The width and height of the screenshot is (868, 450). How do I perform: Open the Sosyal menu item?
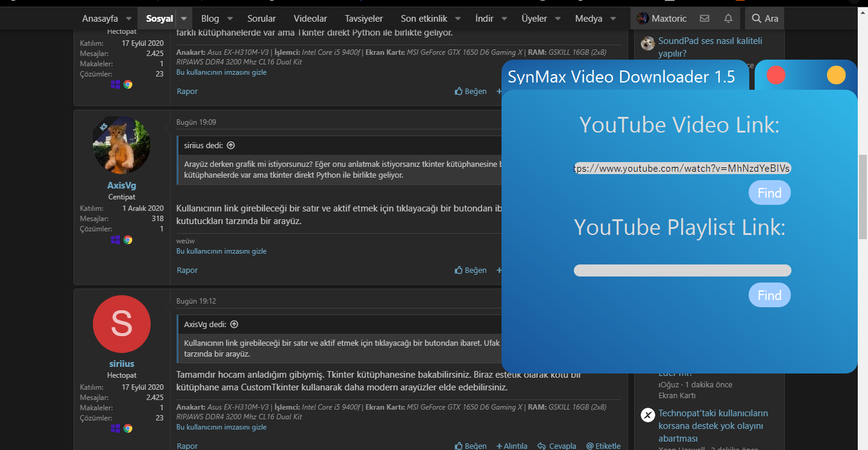(x=160, y=19)
